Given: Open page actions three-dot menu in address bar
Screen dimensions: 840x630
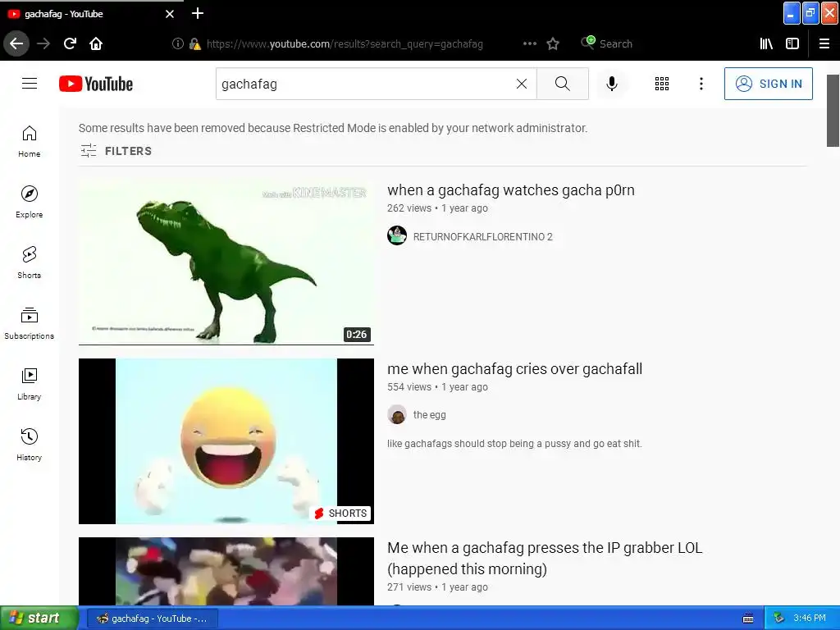Looking at the screenshot, I should click(x=529, y=43).
